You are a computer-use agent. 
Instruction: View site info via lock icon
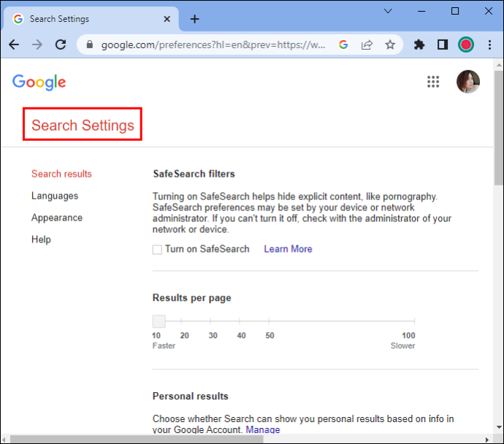[x=90, y=45]
